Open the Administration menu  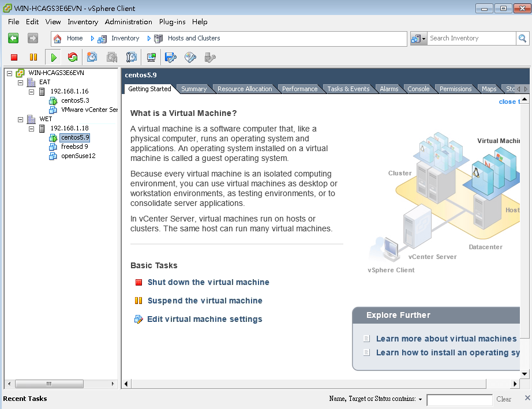point(128,22)
